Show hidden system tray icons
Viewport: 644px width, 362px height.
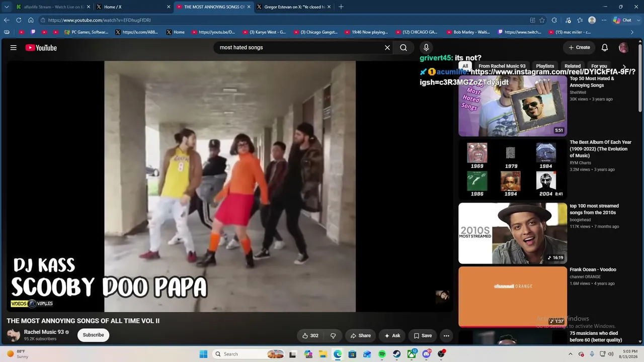[570, 354]
